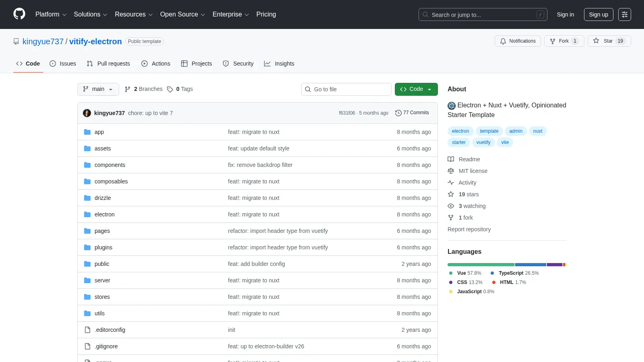Screen dimensions: 644x362
Task: Select the vuetify topic tag
Action: (x=483, y=142)
